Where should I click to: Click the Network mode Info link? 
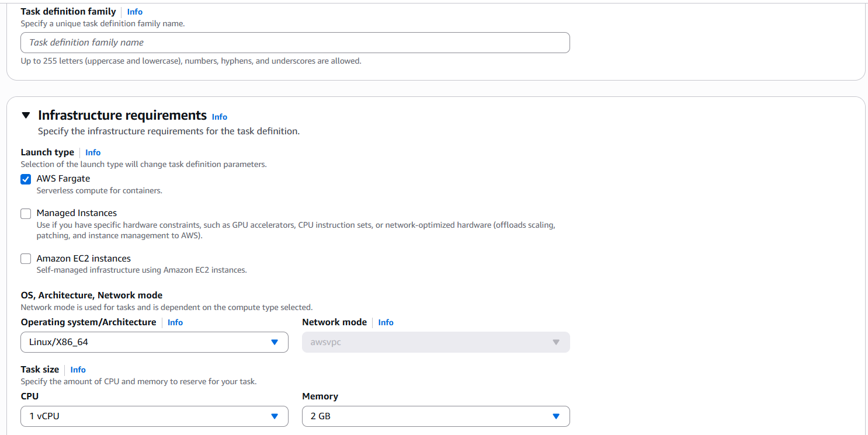pos(386,322)
